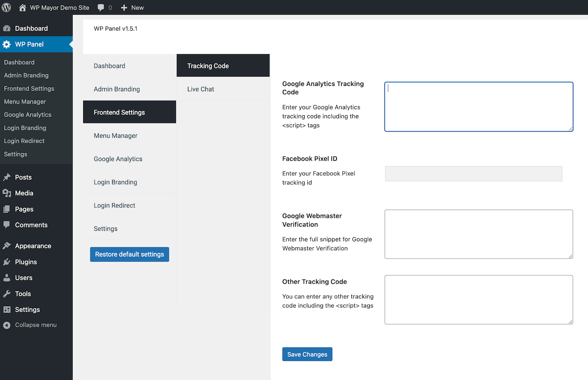
Task: Click the WP Panel gear icon
Action: 6,45
